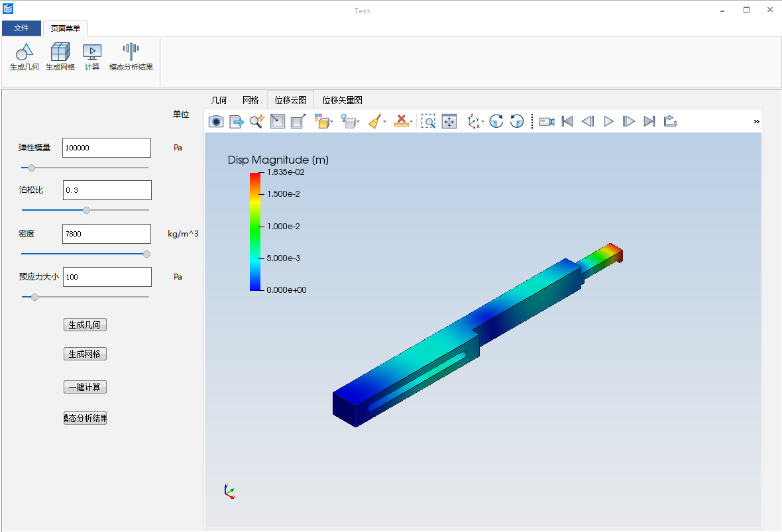Click the magnifier with lightning icon

(257, 121)
